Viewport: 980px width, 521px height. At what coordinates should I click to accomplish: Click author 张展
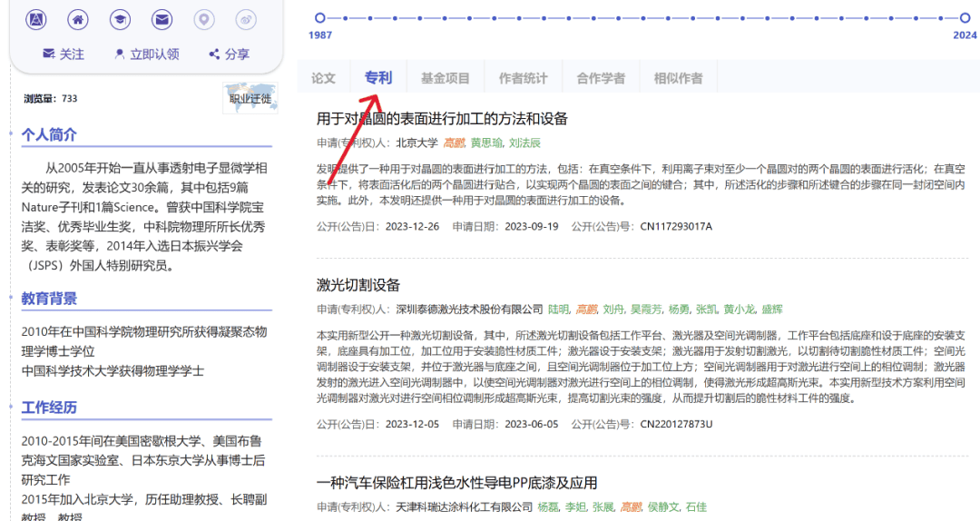pos(603,507)
